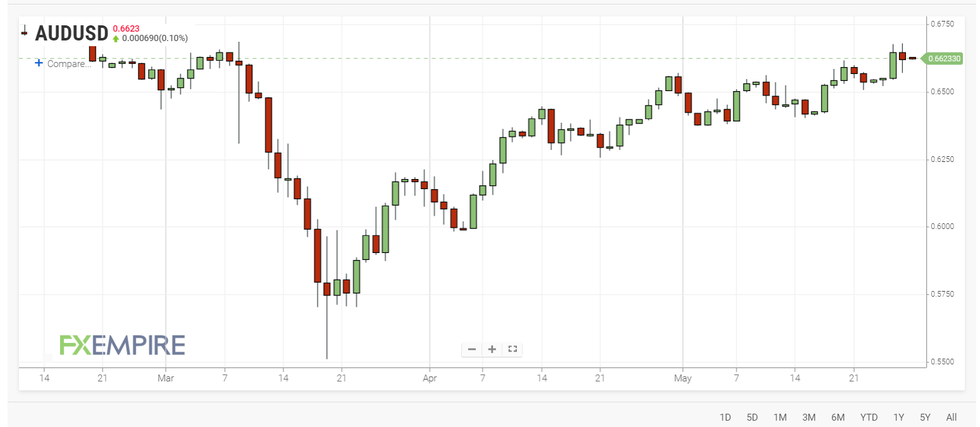This screenshot has width=980, height=427.
Task: Switch to the 3M range
Action: pos(809,417)
